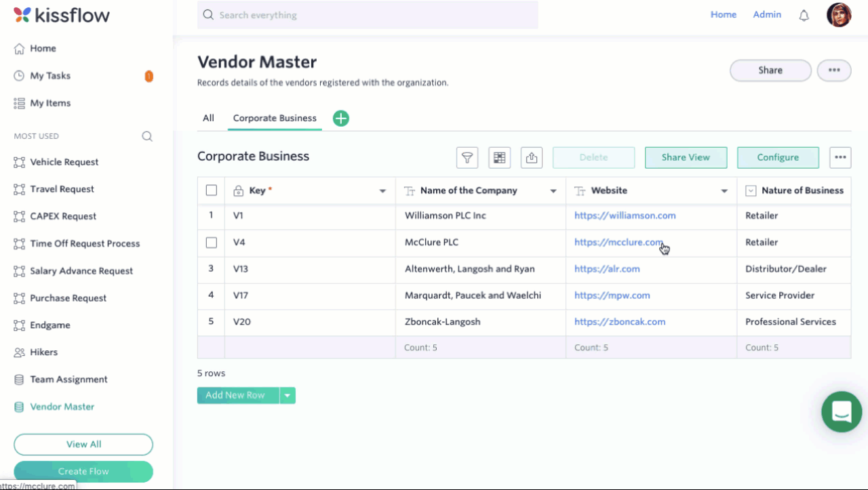Select the Williamson PLC Inc cell
Screen dimensions: 868x490
(481, 216)
